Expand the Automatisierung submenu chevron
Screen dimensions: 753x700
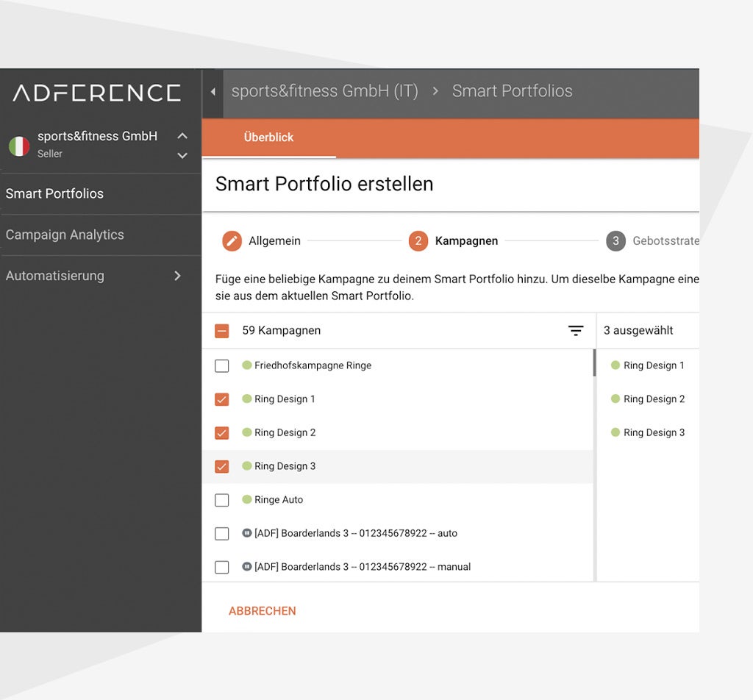177,276
